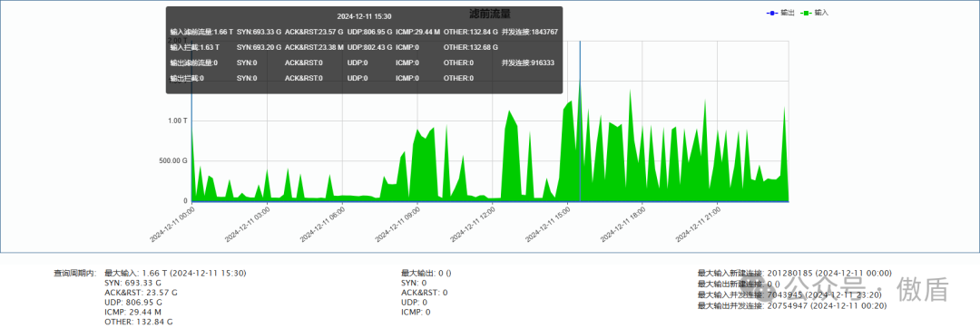Click 最大输出新建连接: 0 () line
This screenshot has width=980, height=328.
click(x=739, y=284)
